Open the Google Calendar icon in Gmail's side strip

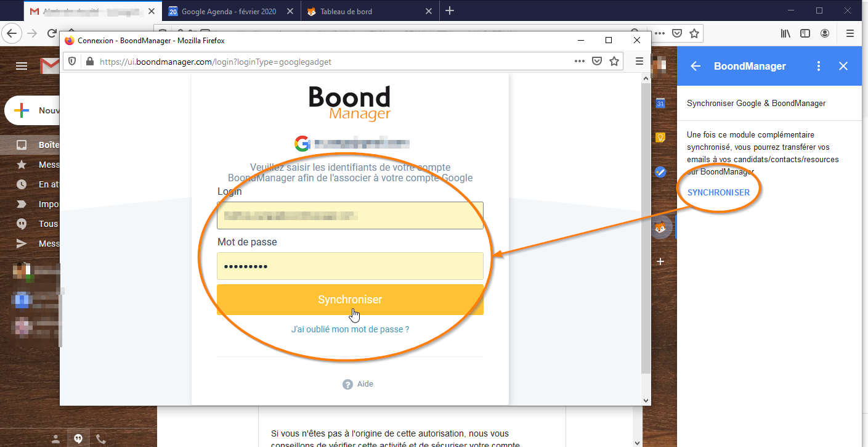coord(660,104)
